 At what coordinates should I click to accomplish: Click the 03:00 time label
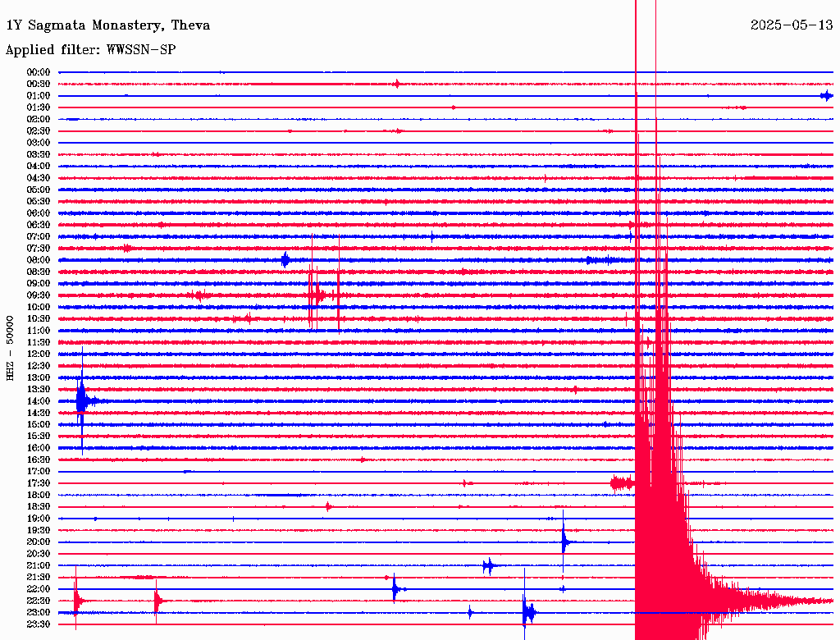39,143
